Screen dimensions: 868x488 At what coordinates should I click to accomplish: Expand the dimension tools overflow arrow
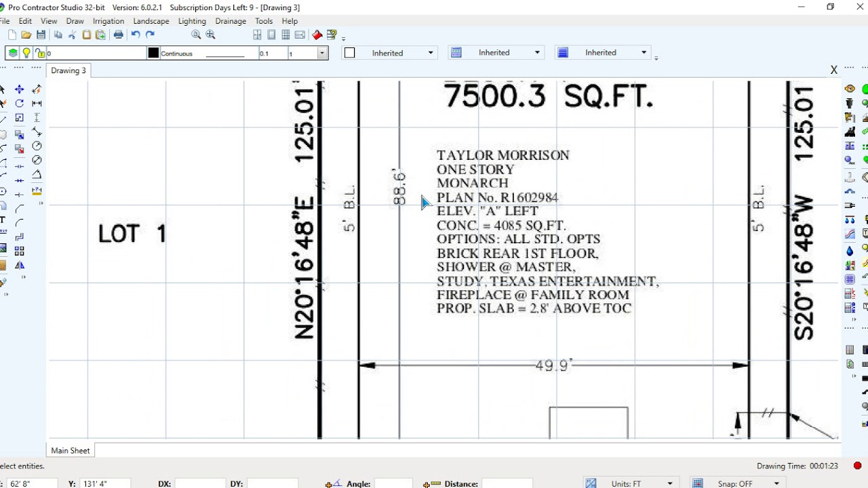(41, 203)
